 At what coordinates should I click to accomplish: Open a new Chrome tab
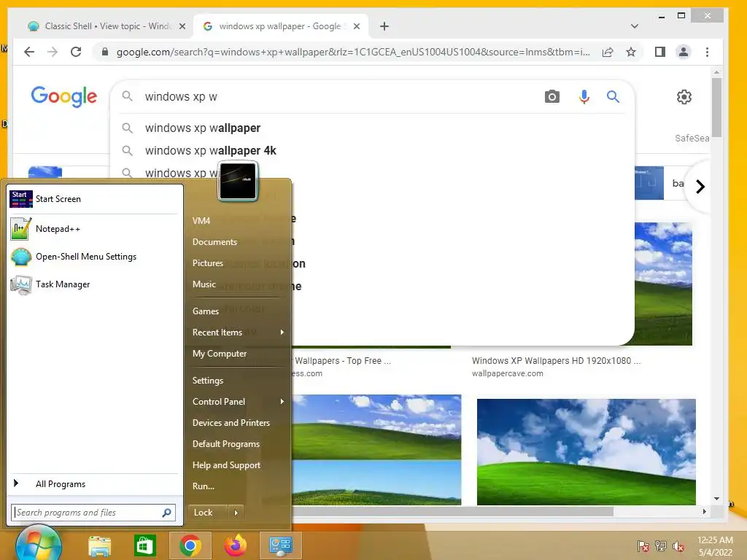(x=384, y=26)
